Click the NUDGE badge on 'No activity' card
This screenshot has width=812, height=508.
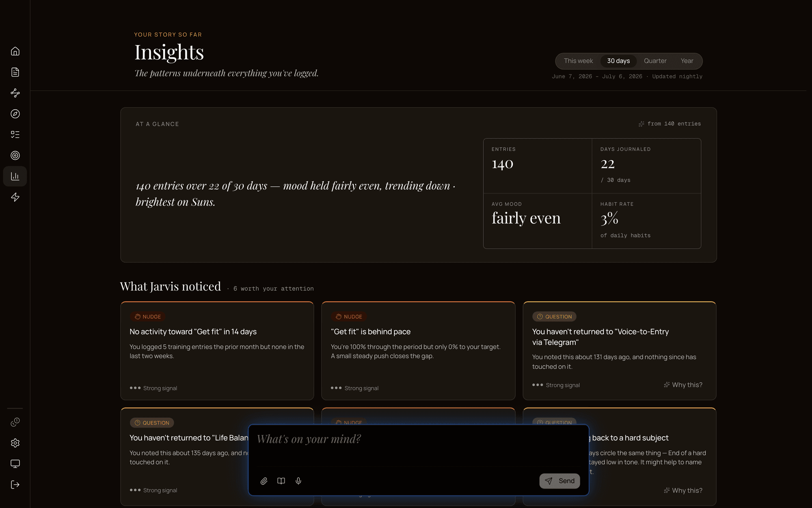point(148,317)
